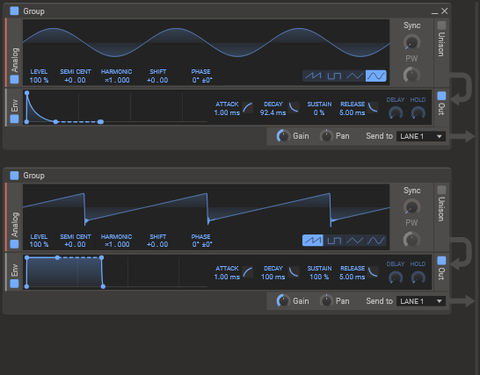Select square waveform in first group oscillator
Screen dimensions: 480x375
coord(334,76)
